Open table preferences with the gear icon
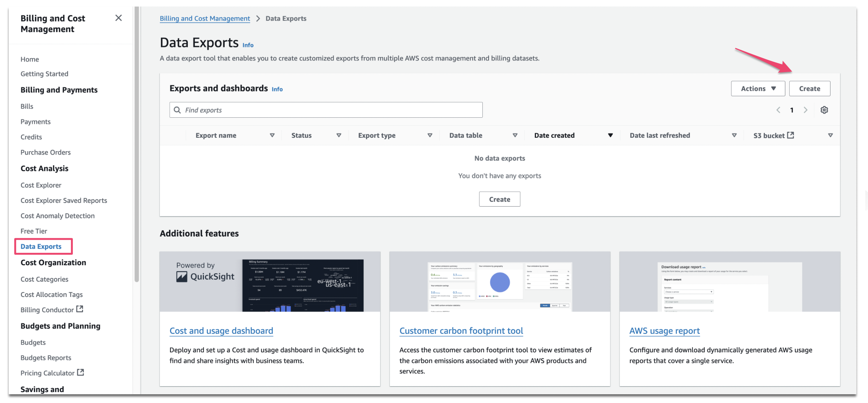 [824, 110]
